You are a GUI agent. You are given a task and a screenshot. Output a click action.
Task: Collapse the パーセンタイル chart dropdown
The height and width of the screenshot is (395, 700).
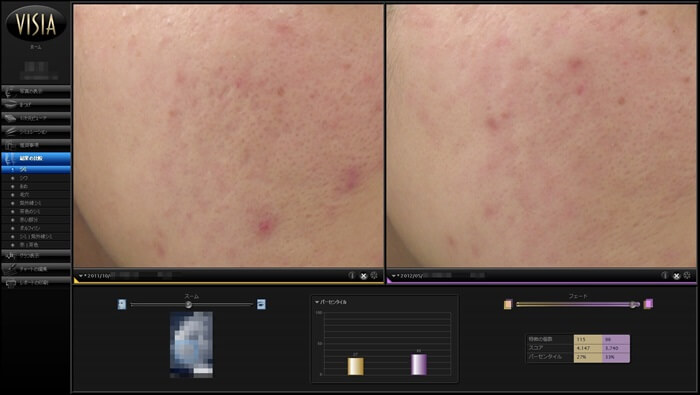(317, 302)
